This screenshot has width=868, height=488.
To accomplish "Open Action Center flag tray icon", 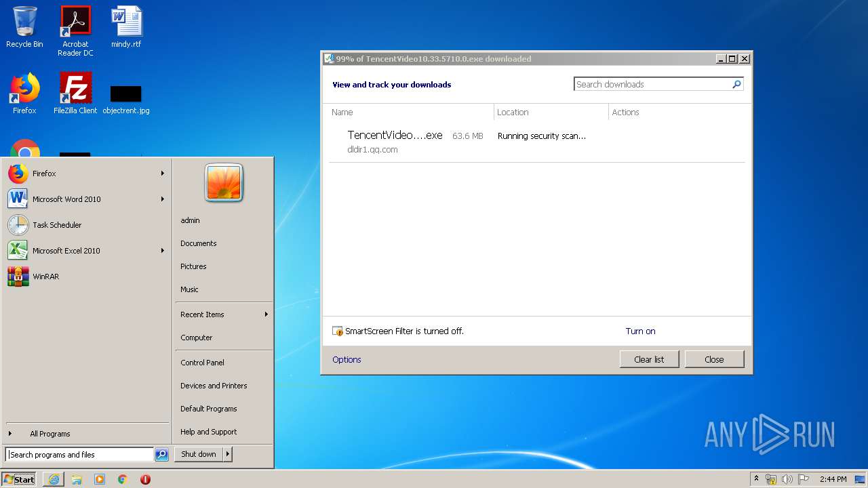I will pos(804,479).
